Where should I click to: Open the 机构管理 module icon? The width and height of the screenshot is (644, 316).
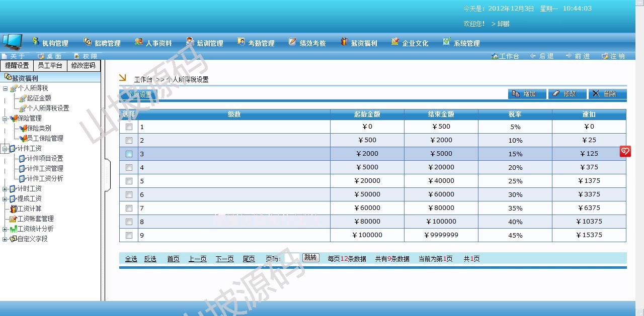tap(36, 42)
